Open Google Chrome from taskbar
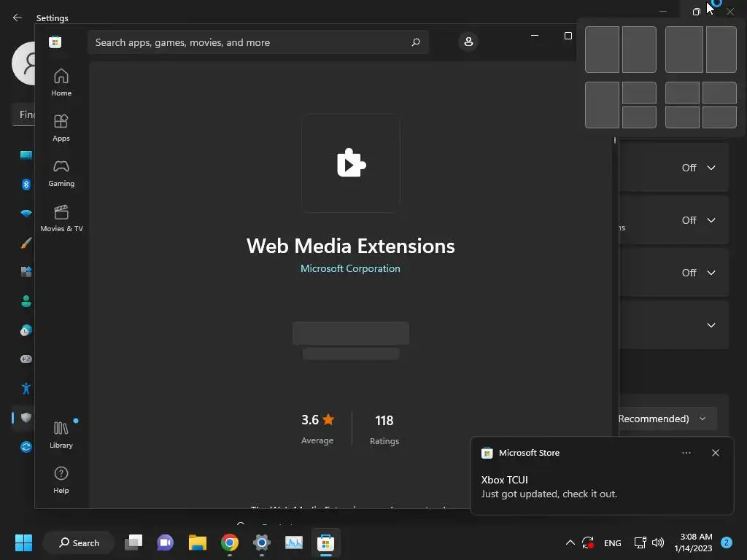 [x=230, y=542]
